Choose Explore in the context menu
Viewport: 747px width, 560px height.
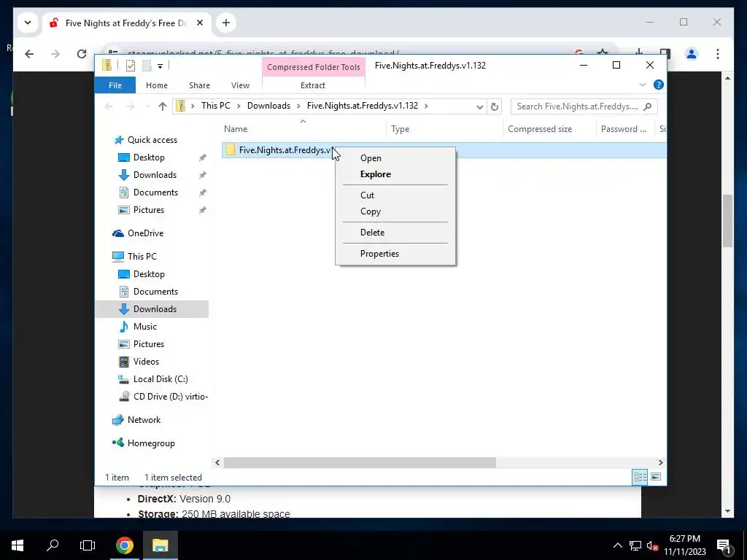pos(376,174)
